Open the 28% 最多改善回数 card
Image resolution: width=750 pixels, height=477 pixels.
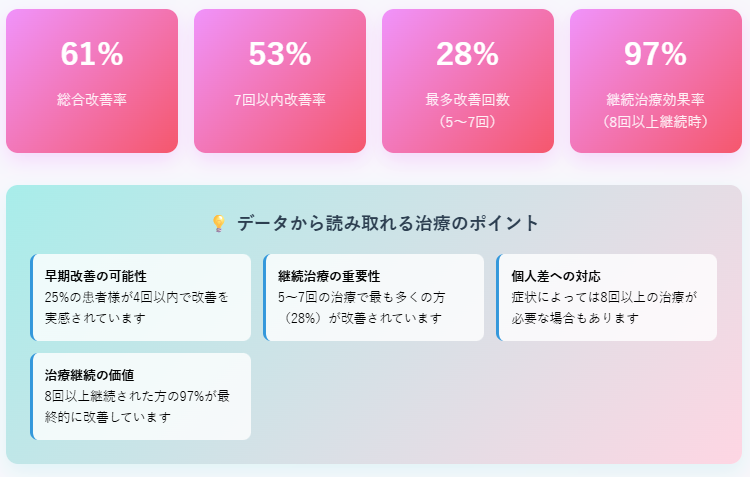point(468,81)
